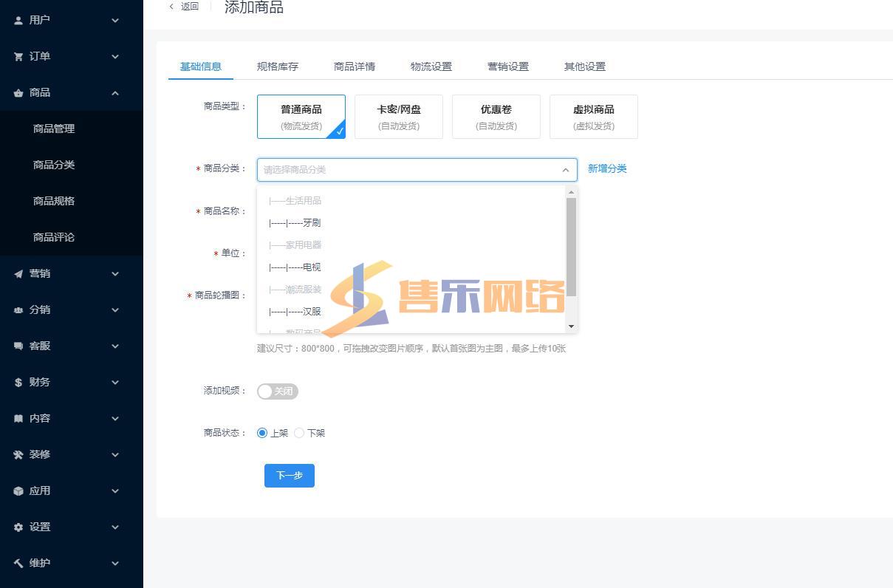
Task: Choose 汉服 from category list
Action: click(x=411, y=312)
